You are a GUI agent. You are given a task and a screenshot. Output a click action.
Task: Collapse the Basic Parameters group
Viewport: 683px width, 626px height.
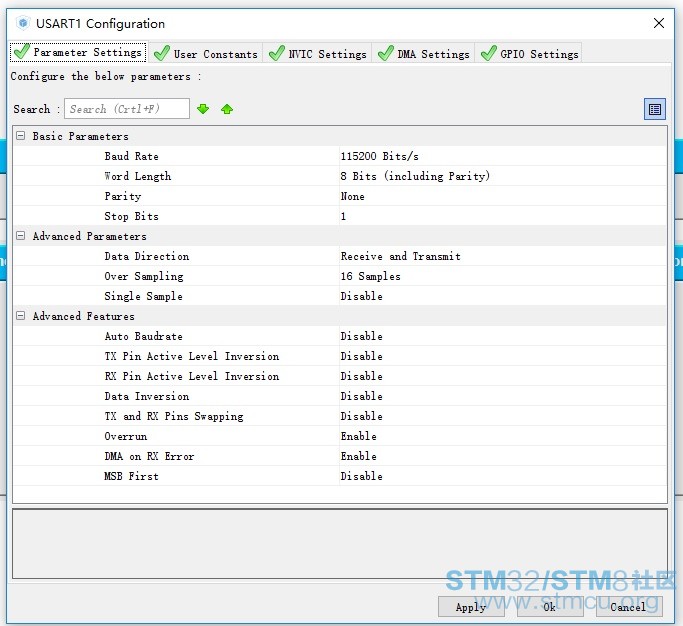pyautogui.click(x=20, y=136)
